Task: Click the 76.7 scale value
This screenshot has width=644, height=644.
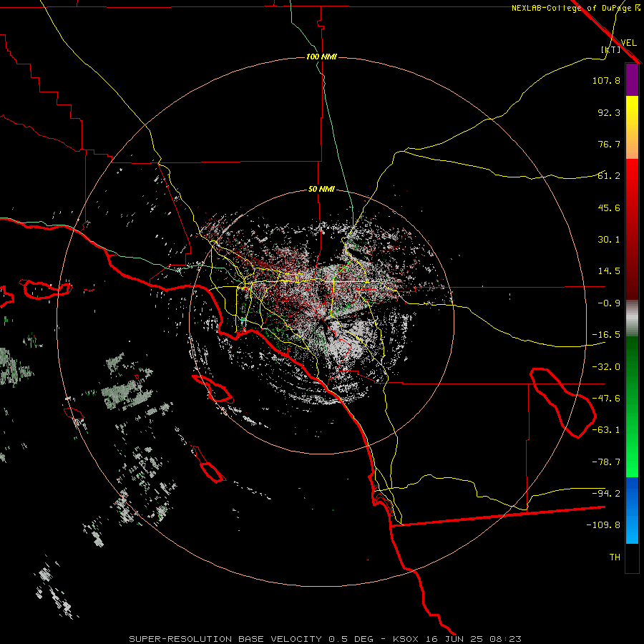Action: tap(609, 144)
